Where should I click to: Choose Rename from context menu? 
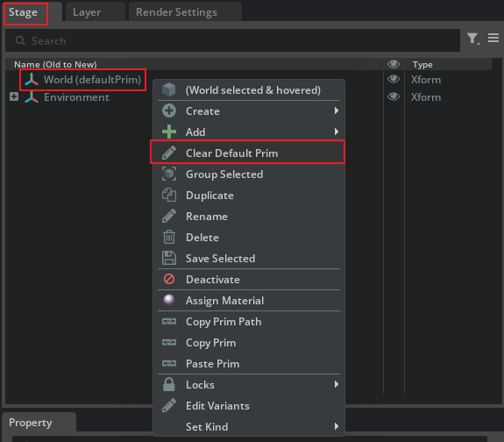click(x=249, y=216)
